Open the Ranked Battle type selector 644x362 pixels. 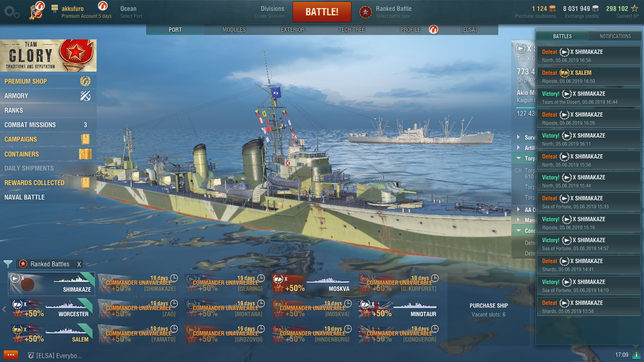click(385, 12)
